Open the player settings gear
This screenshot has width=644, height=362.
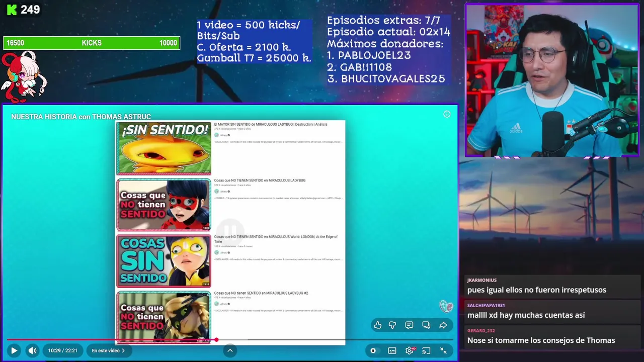click(x=409, y=350)
